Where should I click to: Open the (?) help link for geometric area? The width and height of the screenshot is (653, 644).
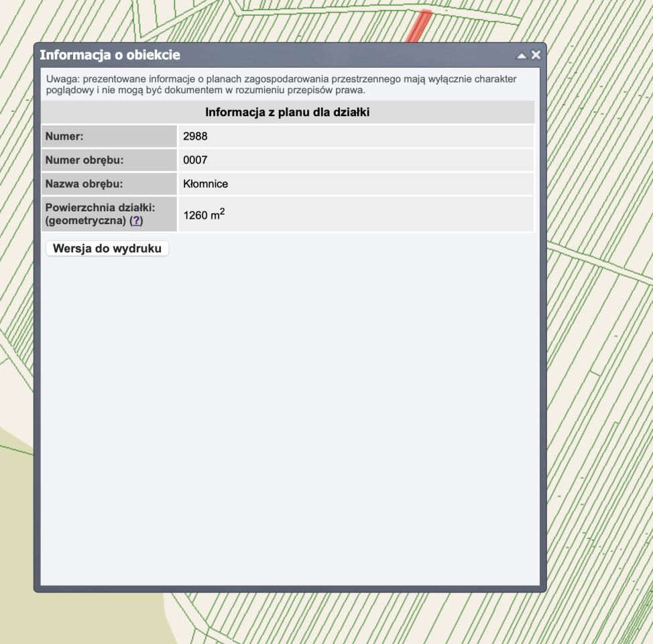tap(136, 221)
